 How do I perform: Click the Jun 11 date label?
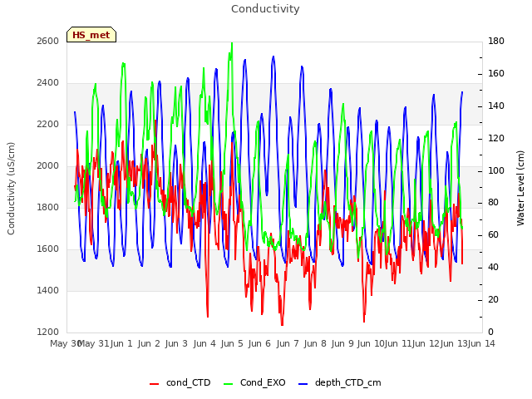click(398, 343)
